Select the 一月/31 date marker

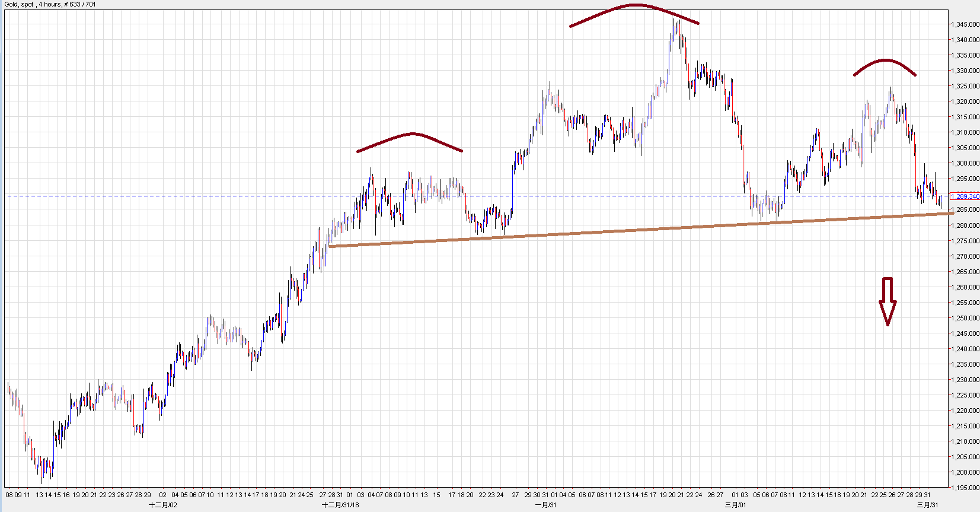click(x=545, y=505)
